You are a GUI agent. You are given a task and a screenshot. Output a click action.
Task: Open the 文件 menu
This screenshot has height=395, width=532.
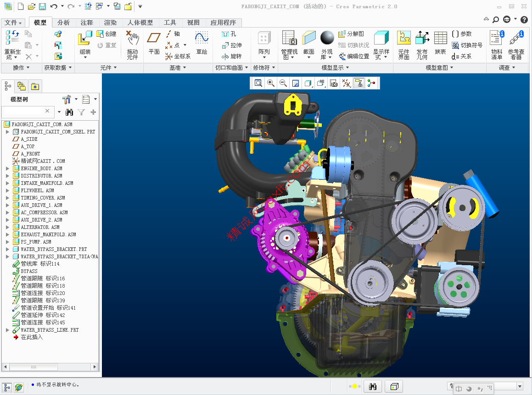click(13, 22)
